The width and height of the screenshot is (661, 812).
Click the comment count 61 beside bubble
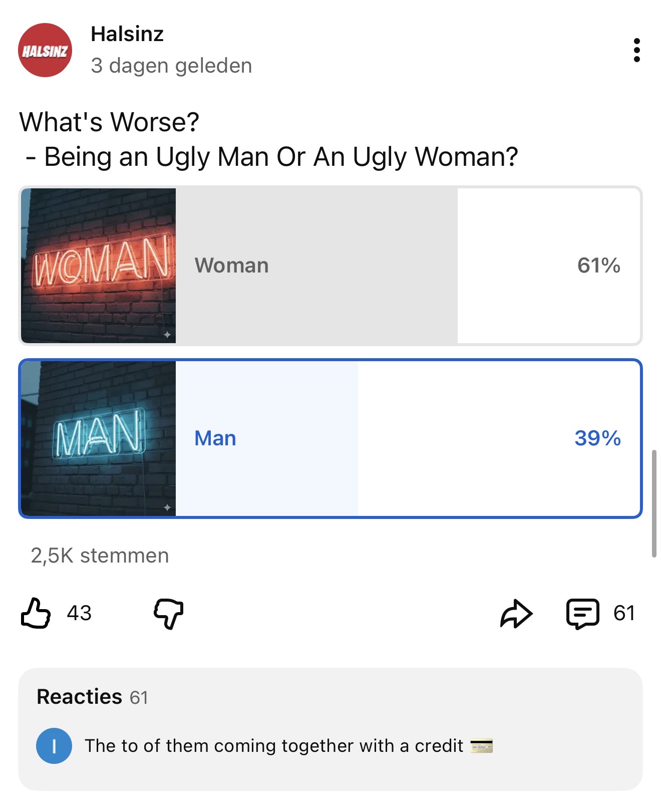(624, 613)
